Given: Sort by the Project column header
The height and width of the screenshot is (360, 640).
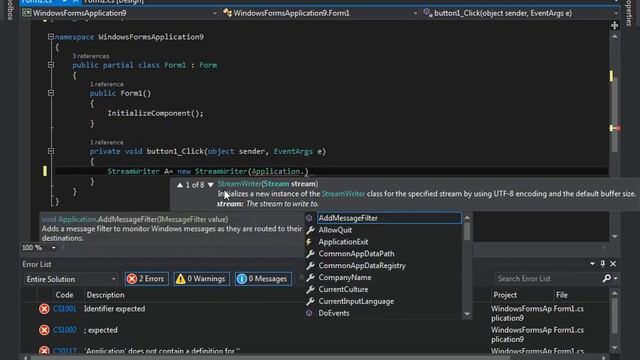Looking at the screenshot, I should [505, 295].
